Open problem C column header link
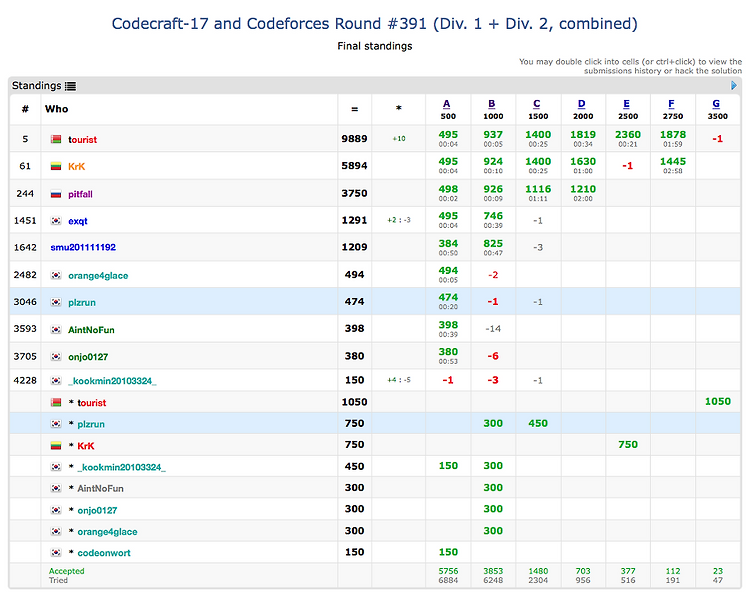The width and height of the screenshot is (750, 600). (x=537, y=104)
